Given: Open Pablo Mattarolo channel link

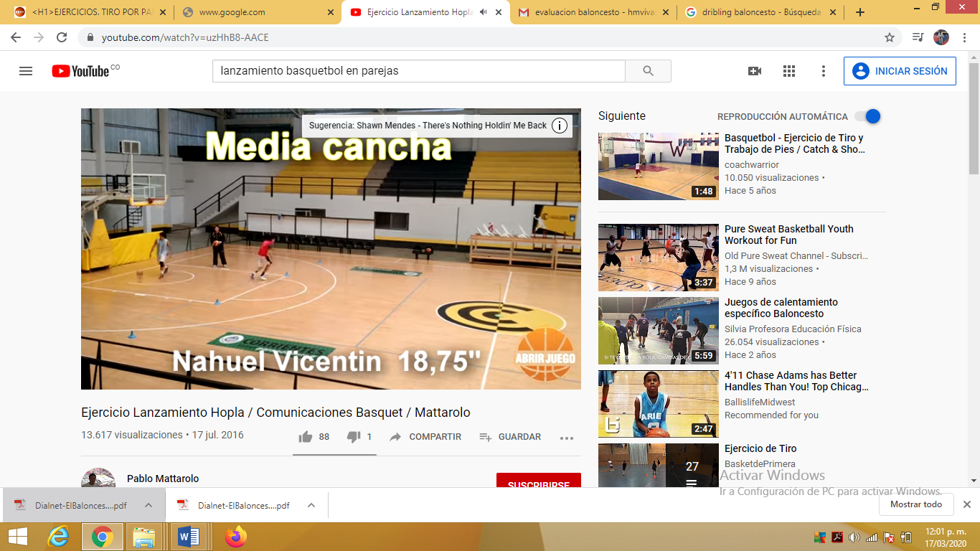Looking at the screenshot, I should [163, 479].
